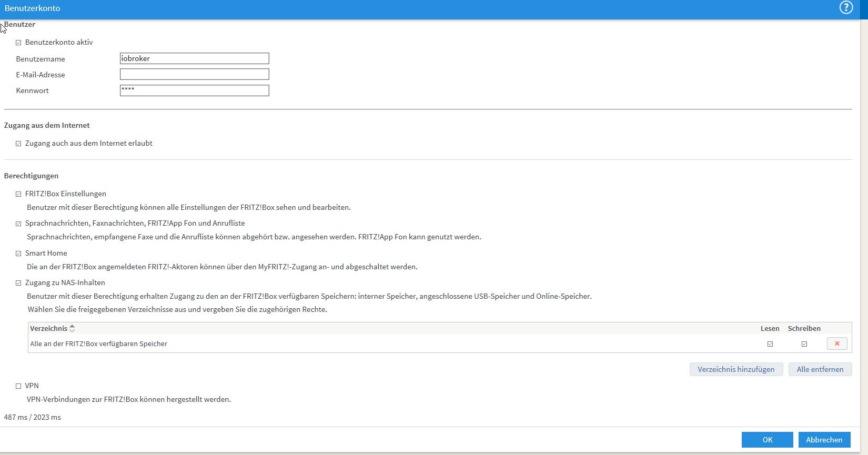Click the Smart Home description text

pos(222,267)
